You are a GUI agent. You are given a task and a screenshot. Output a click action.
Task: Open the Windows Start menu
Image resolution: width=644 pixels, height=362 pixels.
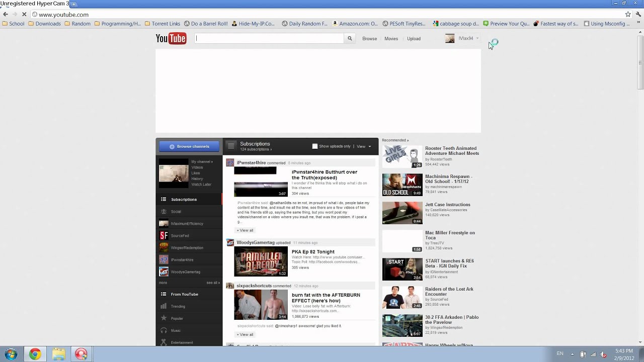11,354
